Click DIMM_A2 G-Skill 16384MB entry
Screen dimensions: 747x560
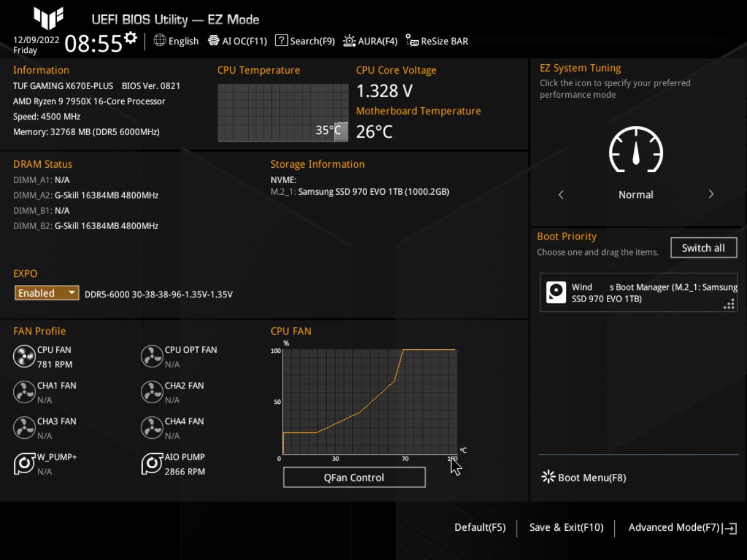(86, 195)
